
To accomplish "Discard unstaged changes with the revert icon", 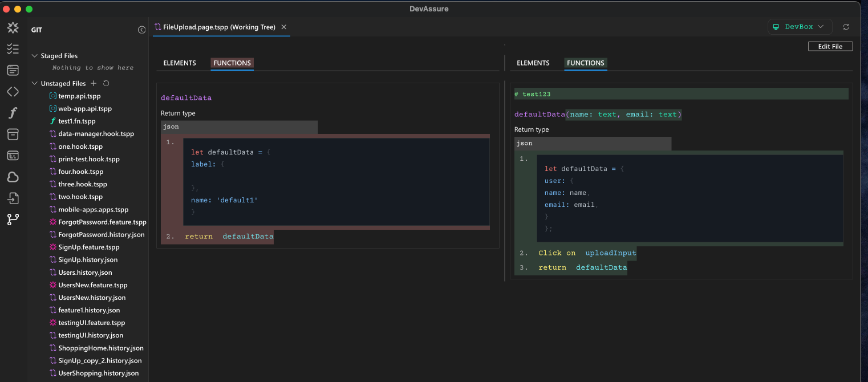I will click(106, 83).
